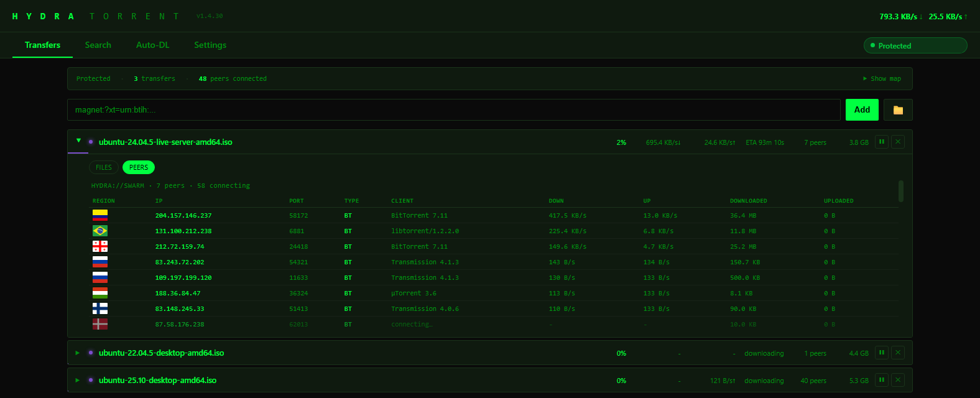This screenshot has height=398, width=980.
Task: Click status dot of ubuntu-22.04.5-desktop torrent
Action: coord(91,353)
